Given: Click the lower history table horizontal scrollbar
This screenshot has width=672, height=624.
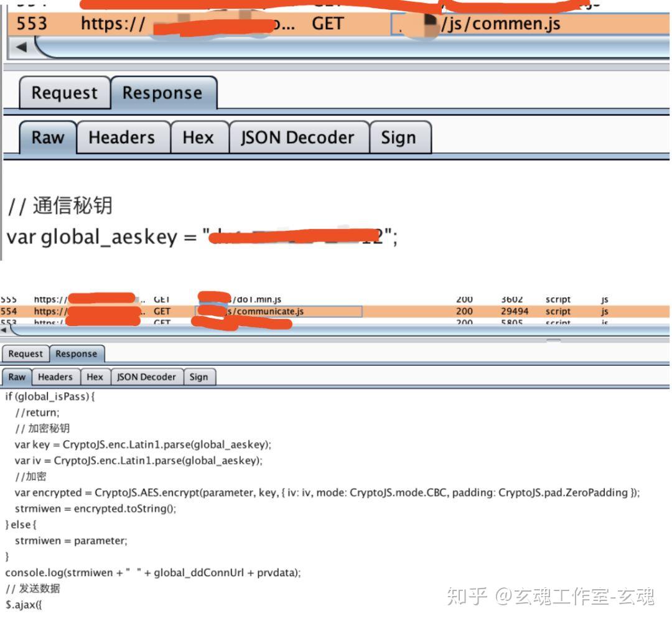Looking at the screenshot, I should click(338, 330).
